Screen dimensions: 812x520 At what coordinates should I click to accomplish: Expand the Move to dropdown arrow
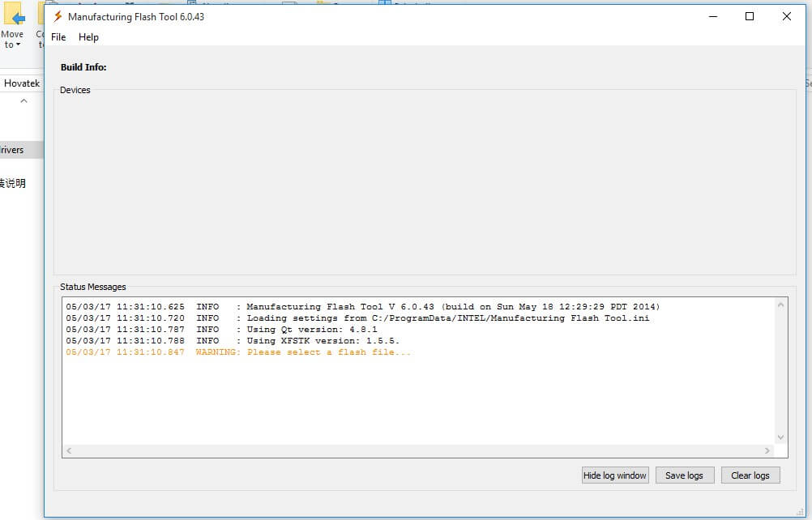pyautogui.click(x=18, y=45)
